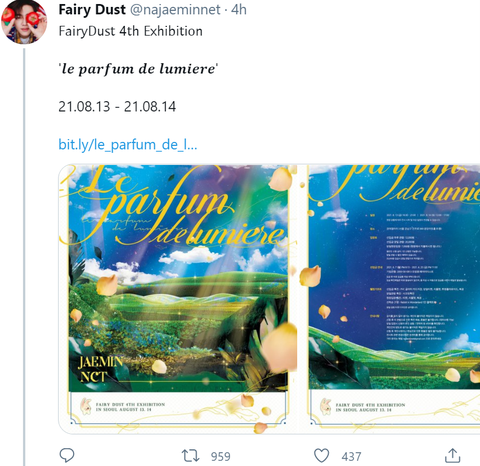Click the reply speech bubble icon
The width and height of the screenshot is (480, 466).
(x=67, y=455)
